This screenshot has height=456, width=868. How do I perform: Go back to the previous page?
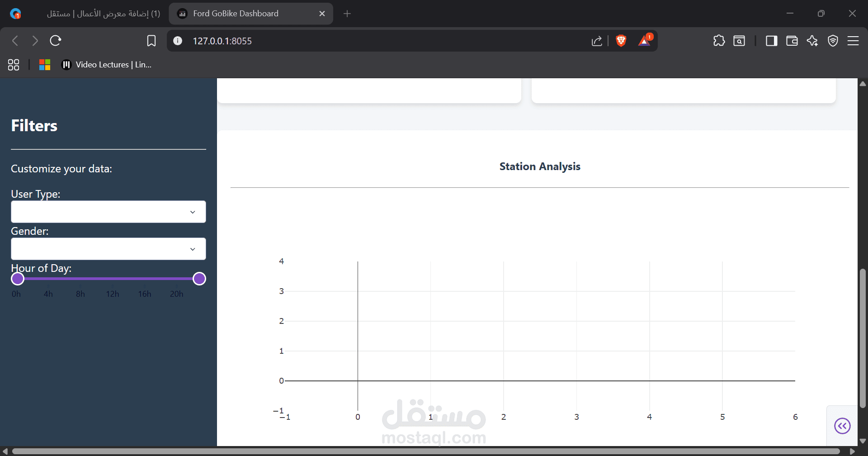click(x=15, y=41)
